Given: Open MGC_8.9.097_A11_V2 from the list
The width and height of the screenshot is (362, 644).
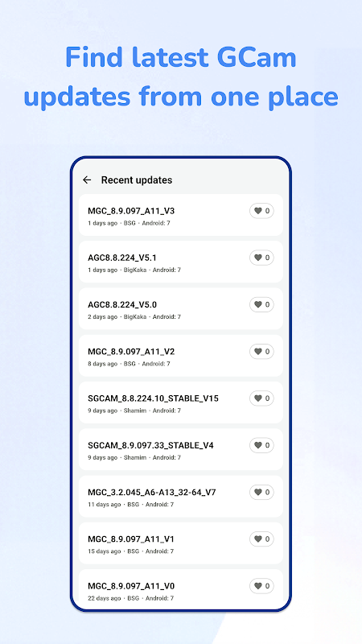Looking at the screenshot, I should point(180,356).
